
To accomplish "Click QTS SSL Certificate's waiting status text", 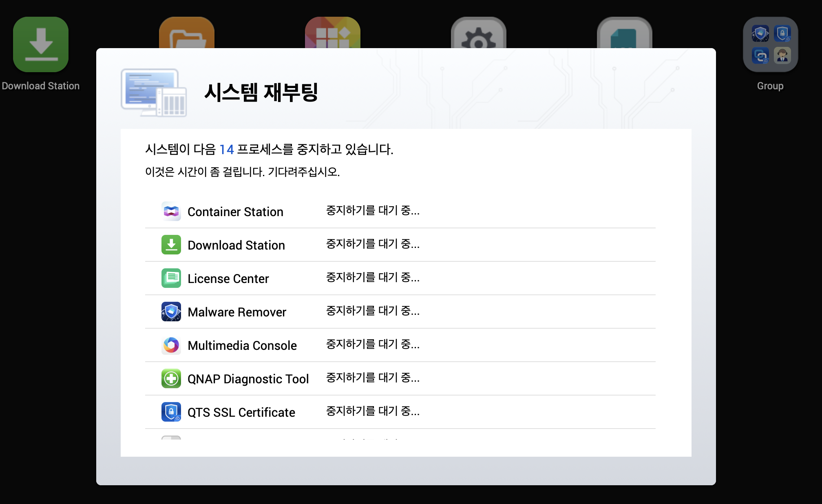I will (373, 411).
